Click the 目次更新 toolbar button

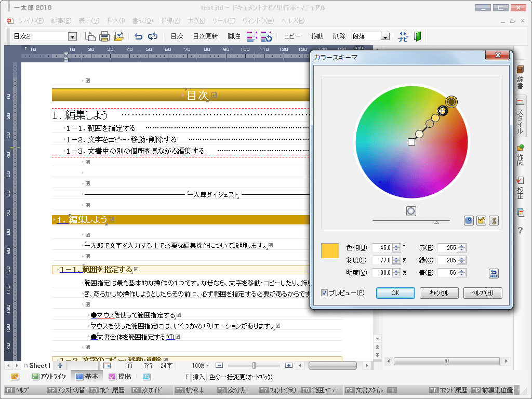(205, 36)
